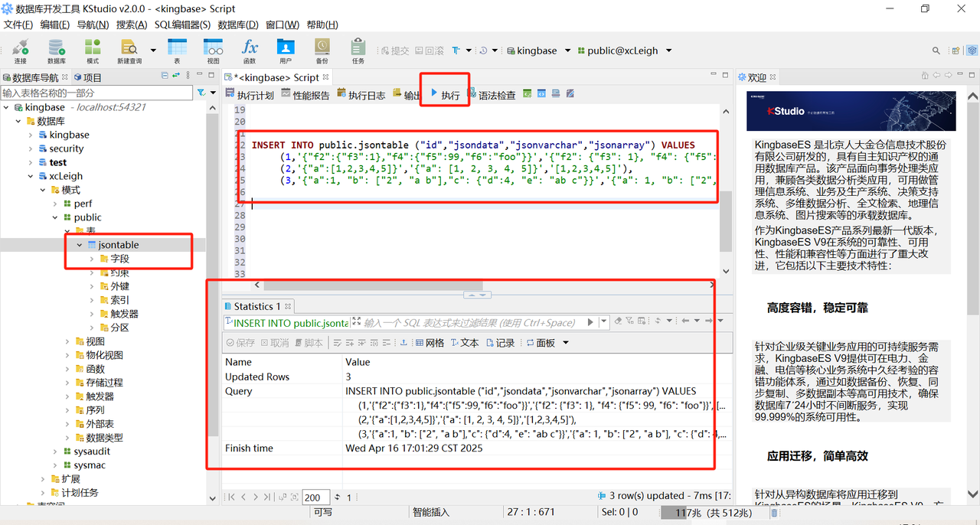Click 输出 in script toolbar
980x525 pixels.
point(407,95)
